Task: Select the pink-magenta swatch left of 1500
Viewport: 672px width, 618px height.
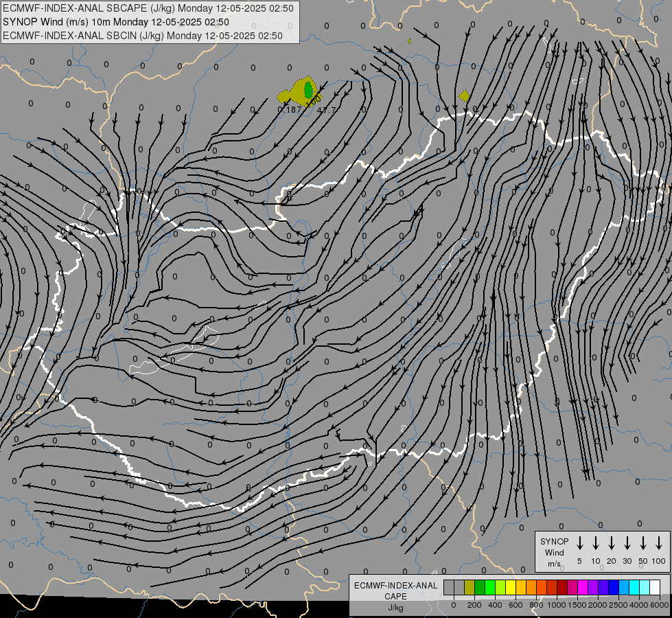Action: point(572,587)
